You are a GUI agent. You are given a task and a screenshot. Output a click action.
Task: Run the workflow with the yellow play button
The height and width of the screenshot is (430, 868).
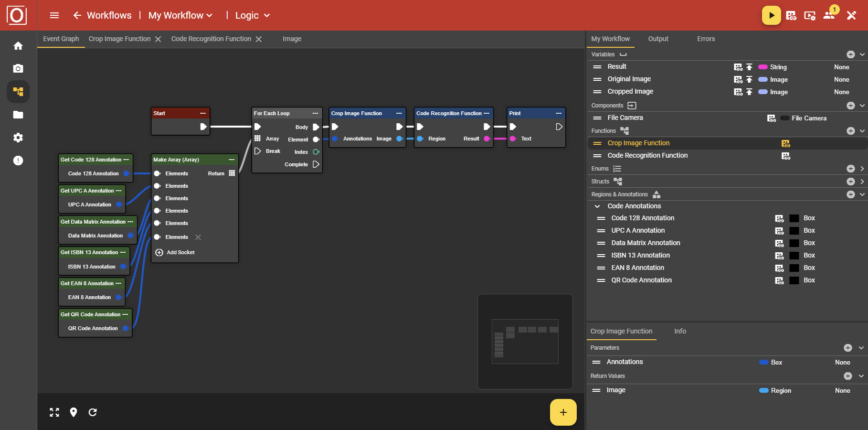(771, 15)
